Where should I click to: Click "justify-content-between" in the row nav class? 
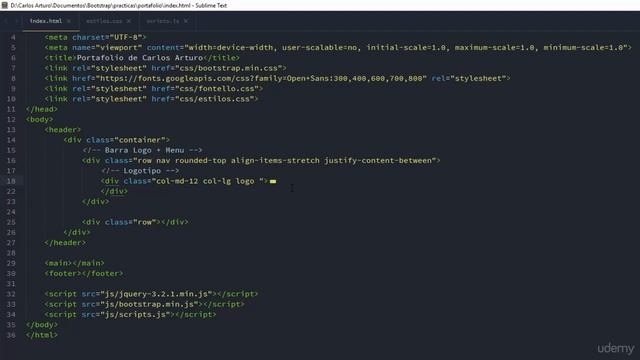378,160
